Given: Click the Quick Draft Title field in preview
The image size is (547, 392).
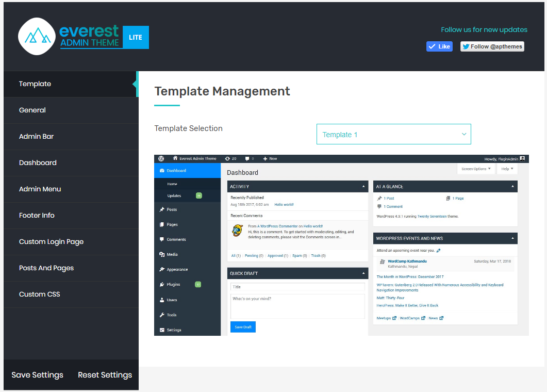Looking at the screenshot, I should (297, 287).
